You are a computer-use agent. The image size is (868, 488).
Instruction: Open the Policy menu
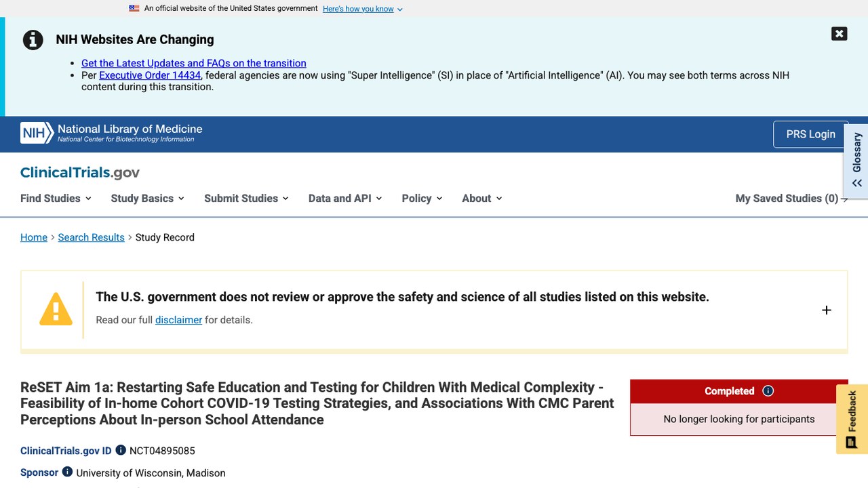pyautogui.click(x=422, y=199)
